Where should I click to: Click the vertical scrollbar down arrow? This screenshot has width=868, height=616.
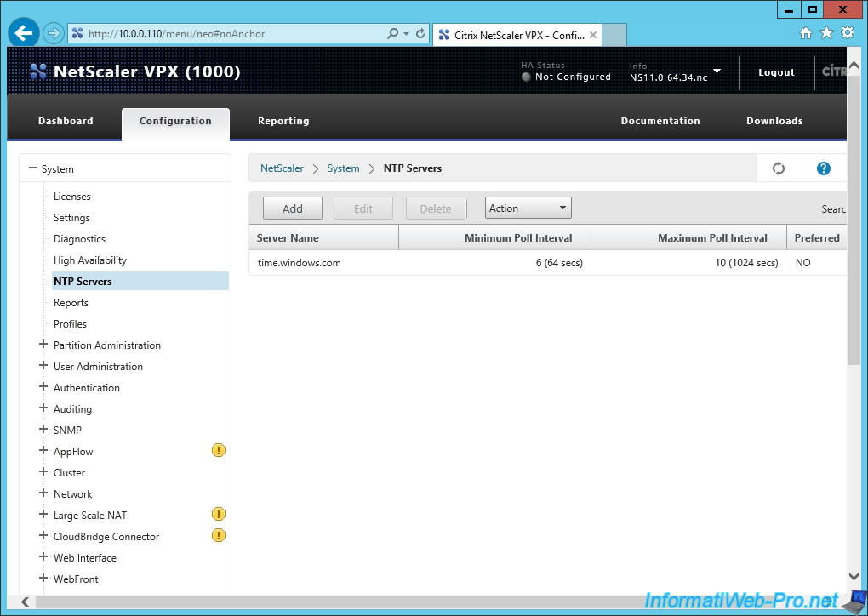click(854, 576)
